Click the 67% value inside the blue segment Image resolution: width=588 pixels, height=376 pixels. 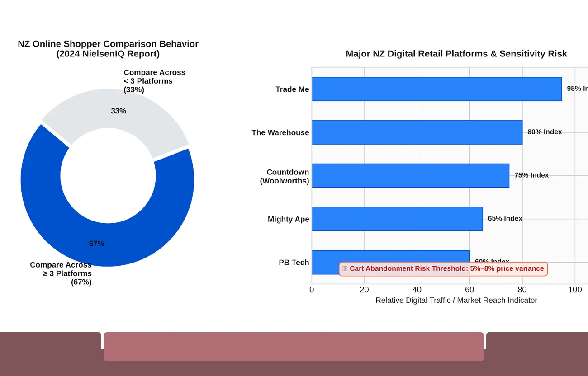click(96, 244)
